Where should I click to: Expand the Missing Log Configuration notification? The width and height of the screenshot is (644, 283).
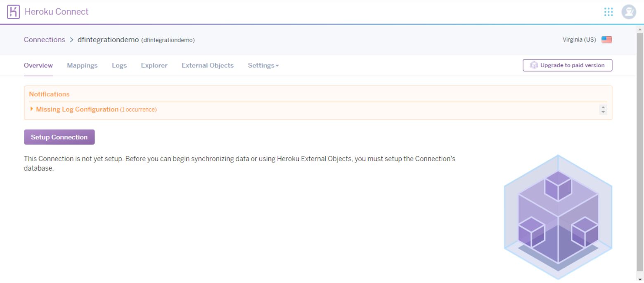77,109
